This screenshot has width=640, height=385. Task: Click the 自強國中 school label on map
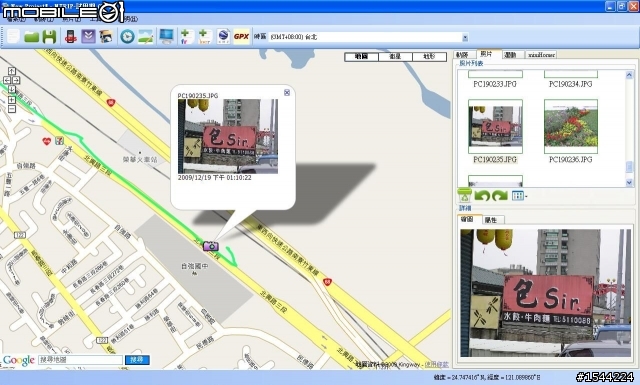click(x=195, y=266)
